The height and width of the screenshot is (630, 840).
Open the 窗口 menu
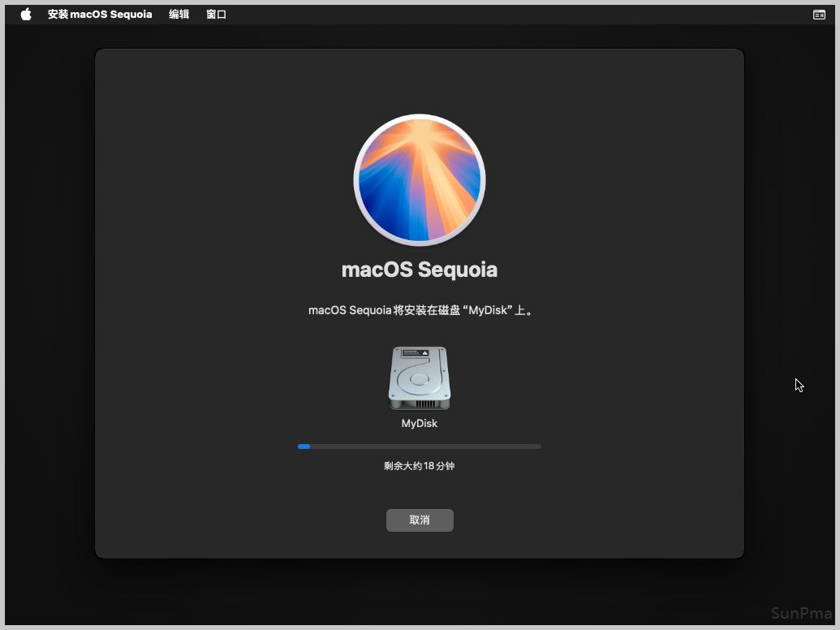click(216, 15)
